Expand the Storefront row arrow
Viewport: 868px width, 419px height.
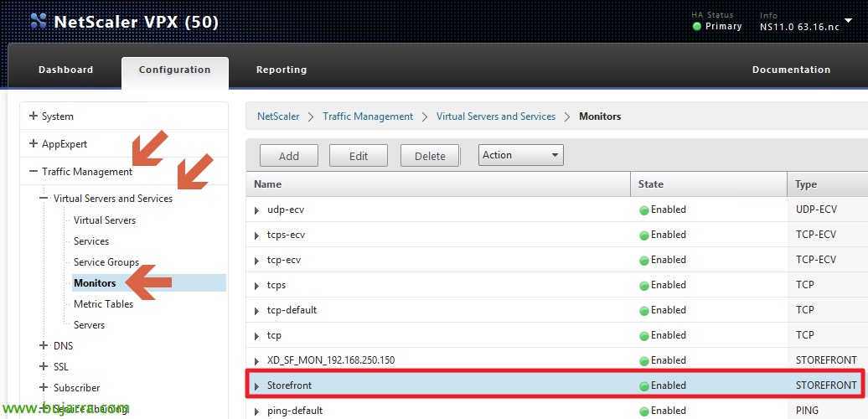point(256,386)
